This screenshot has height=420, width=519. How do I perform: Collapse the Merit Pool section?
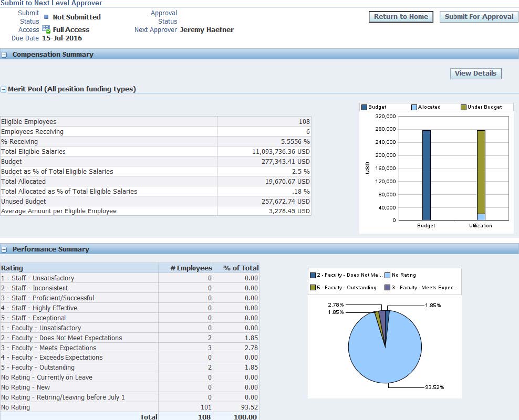(x=4, y=90)
